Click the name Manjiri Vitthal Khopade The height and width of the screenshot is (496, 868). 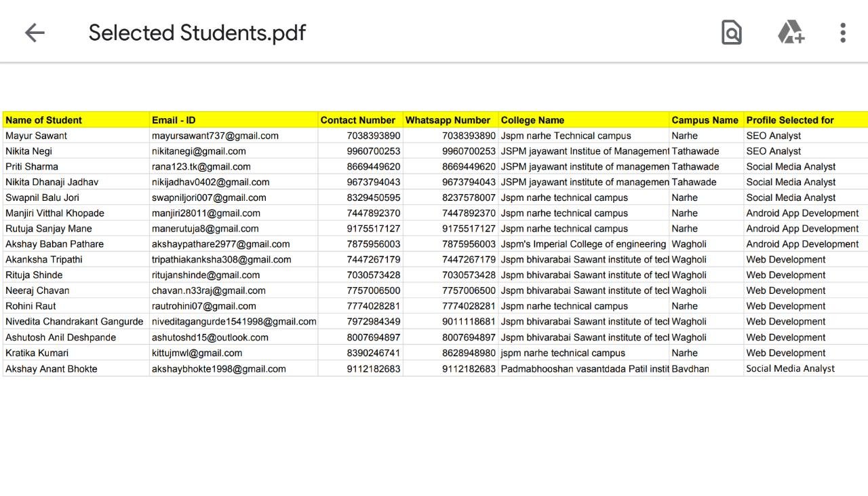click(55, 213)
